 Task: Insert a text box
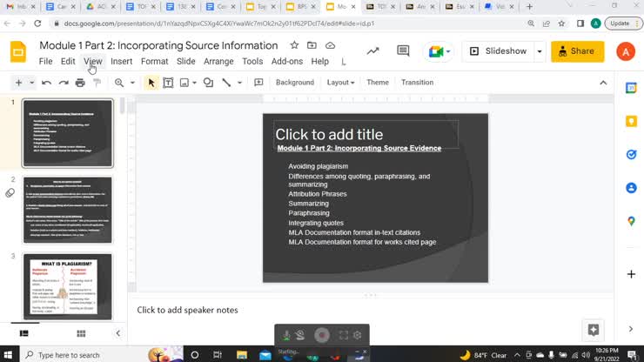click(x=168, y=83)
